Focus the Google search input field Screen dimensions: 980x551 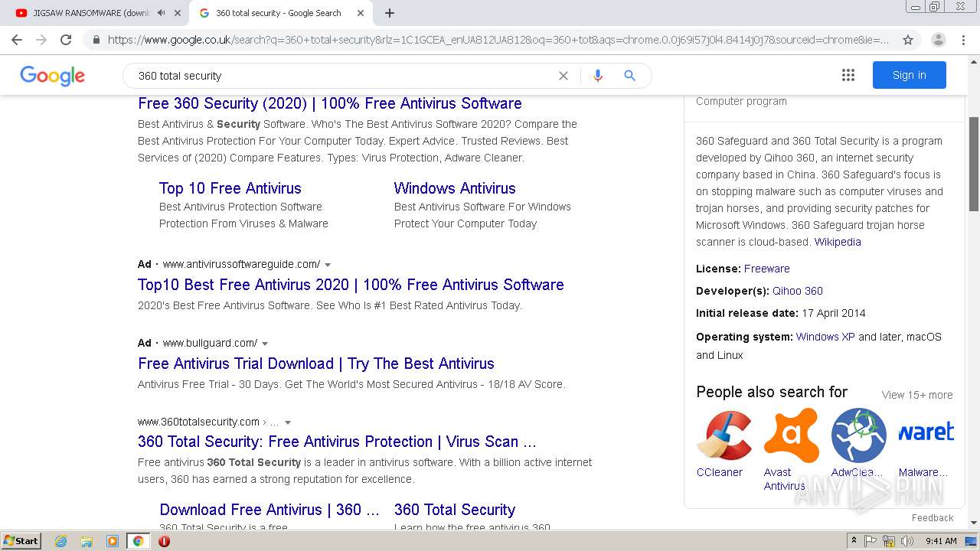coord(345,76)
